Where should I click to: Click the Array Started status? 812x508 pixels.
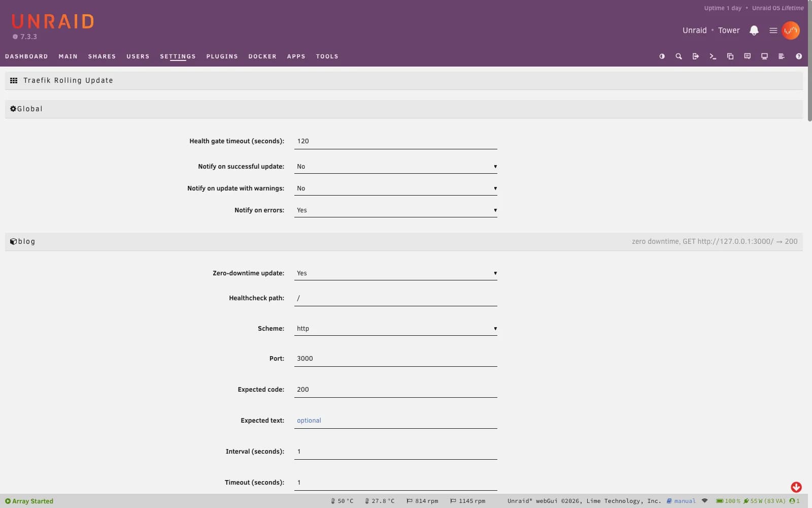[29, 501]
